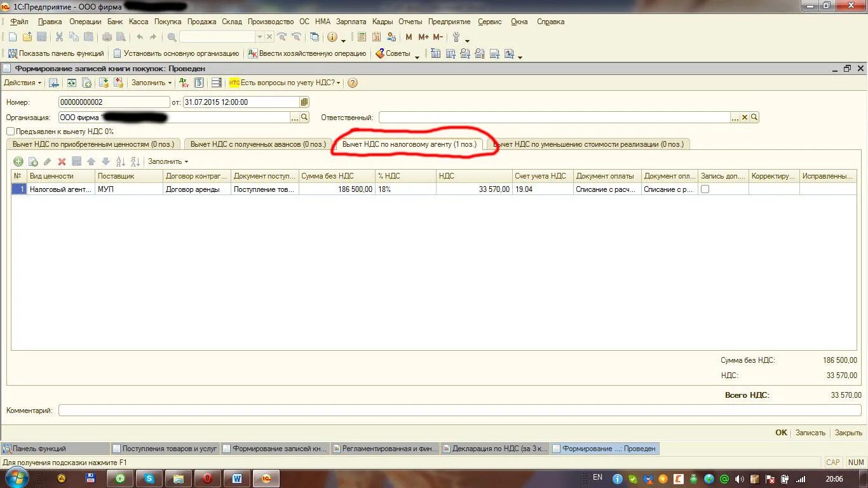The image size is (868, 488).
Task: Open the Покупка menu
Action: coord(168,22)
